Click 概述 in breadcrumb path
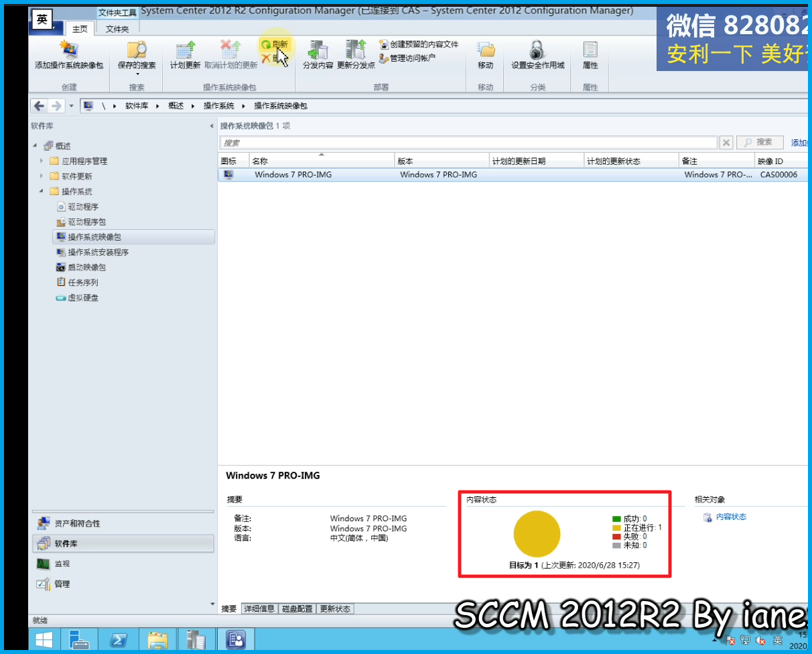Image resolution: width=812 pixels, height=654 pixels. pyautogui.click(x=176, y=106)
